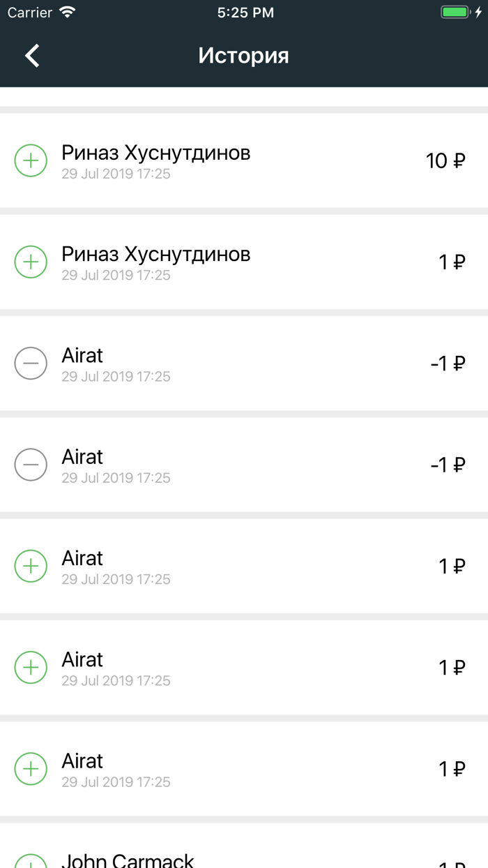The image size is (488, 868).
Task: Click the plus icon on the third Airat deposit row
Action: (31, 768)
